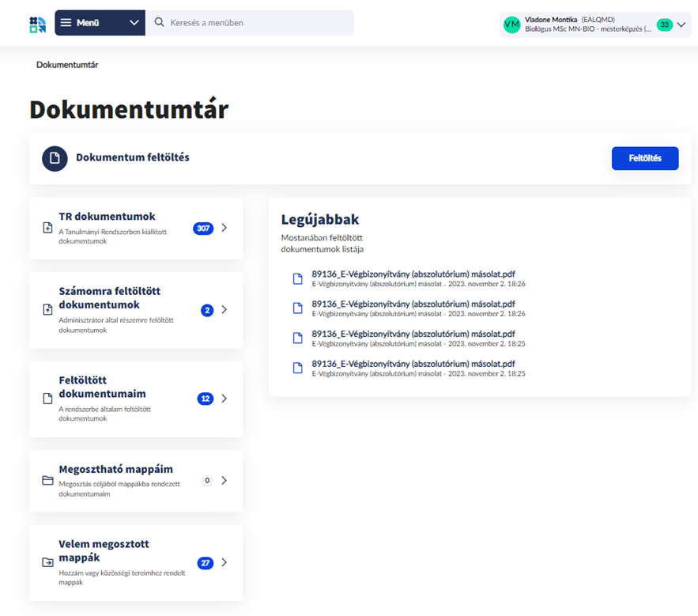This screenshot has height=616, width=698.
Task: Expand TR dokumentumok with its chevron
Action: click(x=224, y=228)
